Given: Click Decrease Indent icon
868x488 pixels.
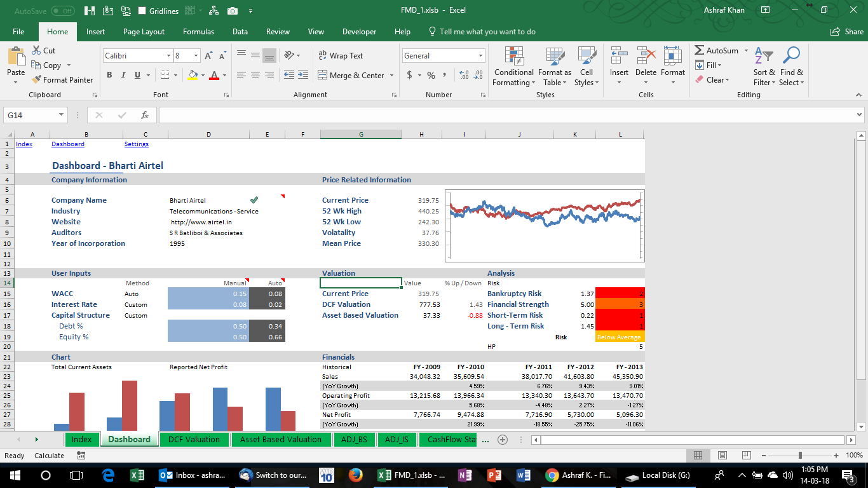Looking at the screenshot, I should point(288,75).
